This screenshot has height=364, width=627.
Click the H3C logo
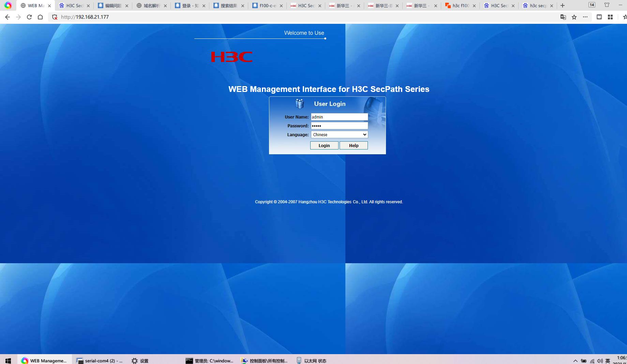click(x=232, y=57)
